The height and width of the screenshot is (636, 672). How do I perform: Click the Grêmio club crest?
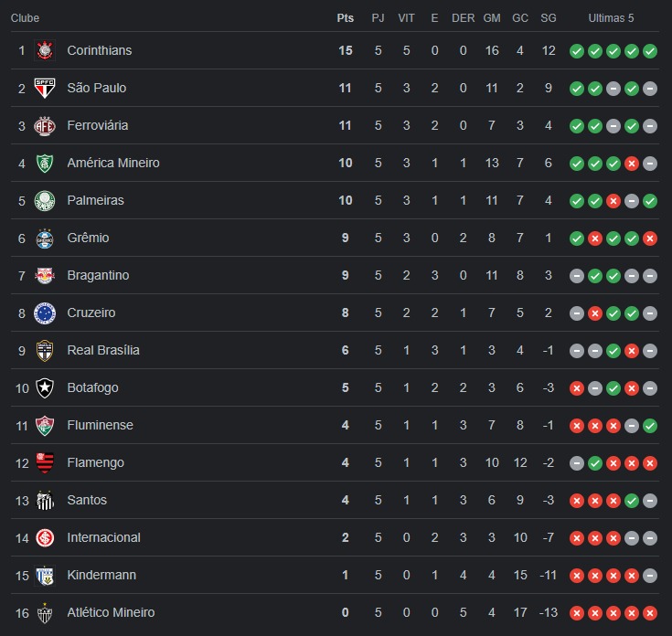[x=45, y=238]
